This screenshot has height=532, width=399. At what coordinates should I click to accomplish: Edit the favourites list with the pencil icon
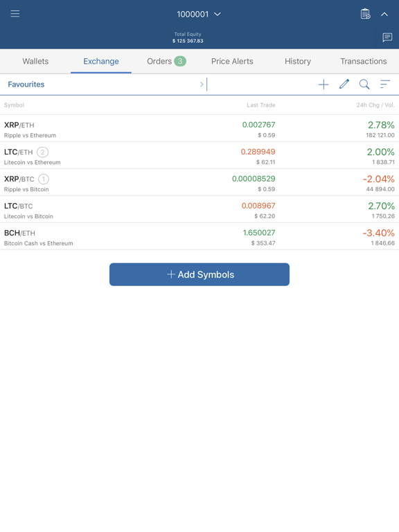[x=344, y=84]
